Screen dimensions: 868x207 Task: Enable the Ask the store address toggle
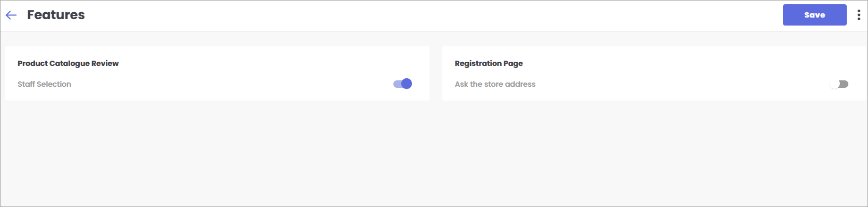[x=839, y=84]
